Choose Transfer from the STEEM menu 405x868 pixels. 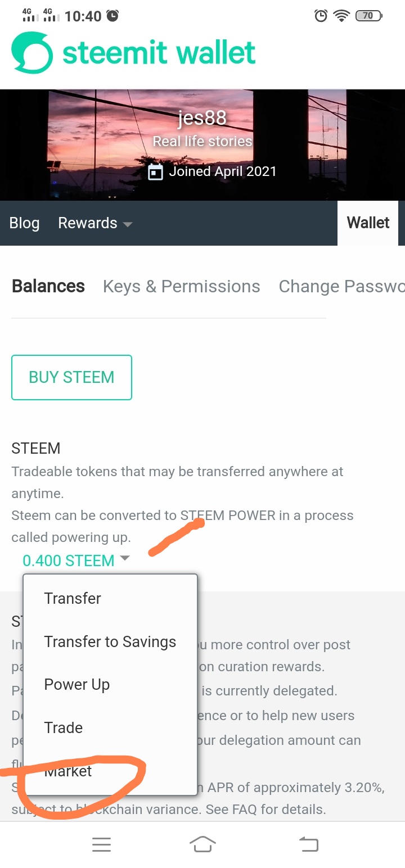pos(73,598)
